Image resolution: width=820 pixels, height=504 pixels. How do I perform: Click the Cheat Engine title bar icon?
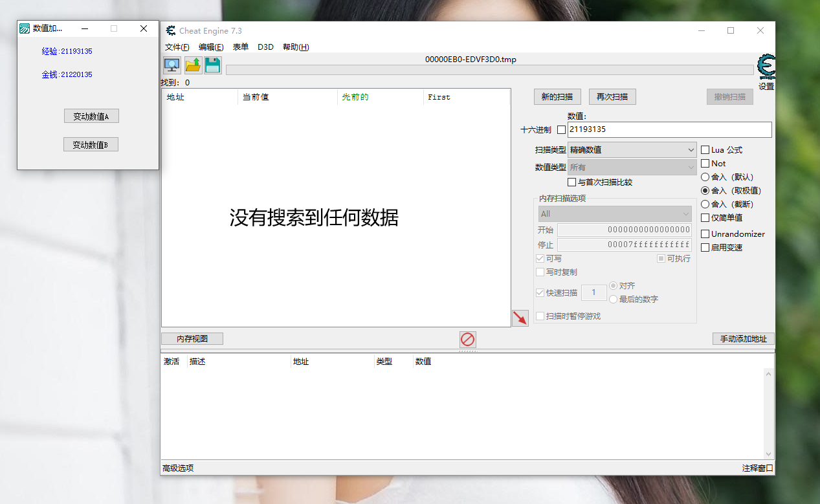click(x=171, y=30)
